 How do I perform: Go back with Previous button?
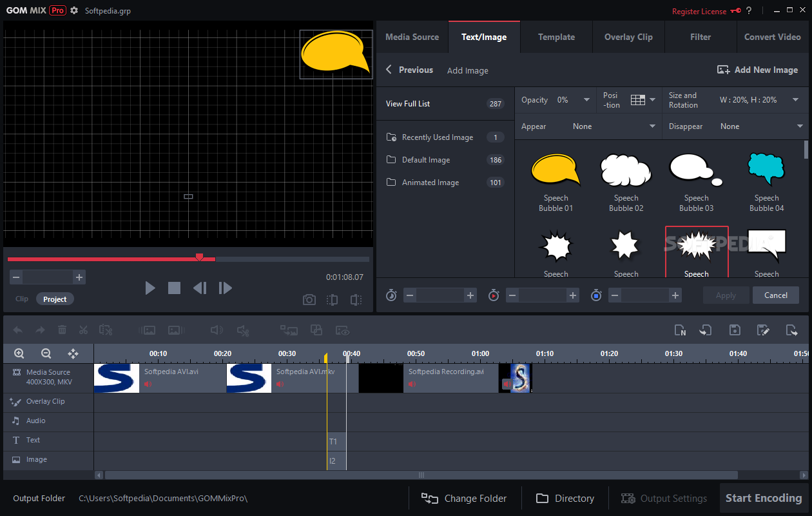[409, 70]
